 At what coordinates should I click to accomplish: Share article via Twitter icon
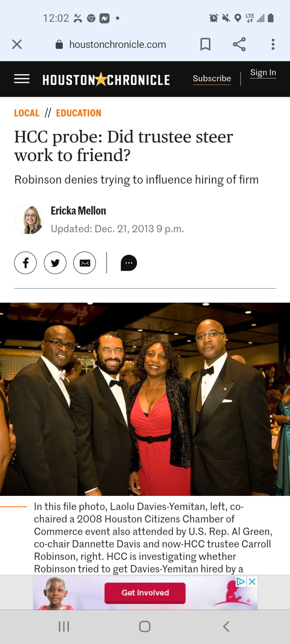pos(55,263)
